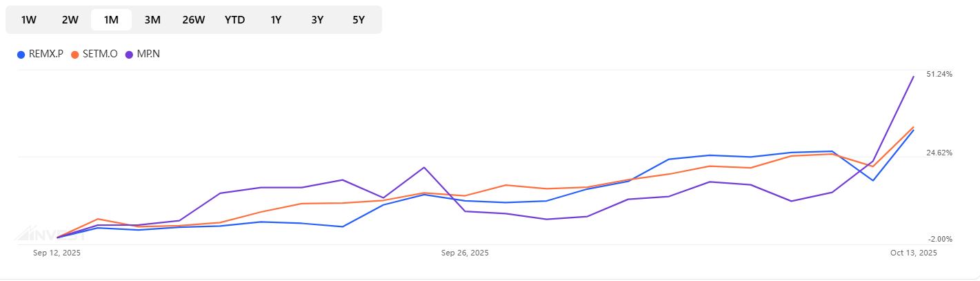Toggle the REMX.P series label
This screenshot has height=281, width=980.
(46, 54)
